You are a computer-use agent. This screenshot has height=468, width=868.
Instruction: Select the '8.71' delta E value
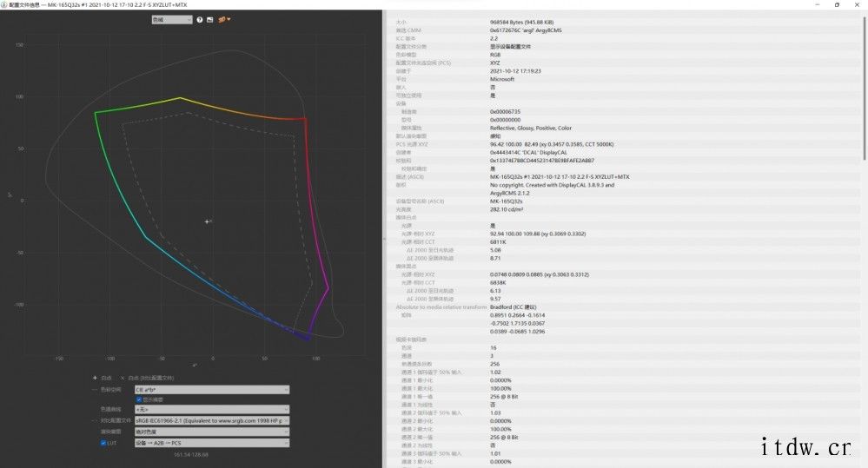tap(495, 259)
